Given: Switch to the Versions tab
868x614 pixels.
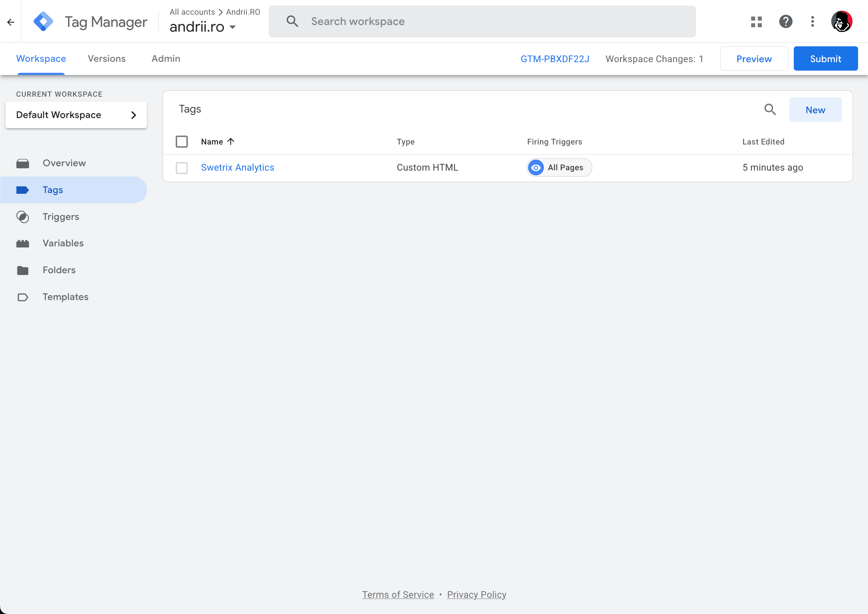Looking at the screenshot, I should click(107, 58).
